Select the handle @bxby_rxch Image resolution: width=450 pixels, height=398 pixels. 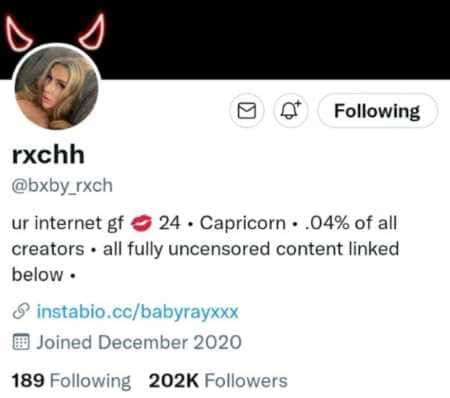(x=62, y=185)
